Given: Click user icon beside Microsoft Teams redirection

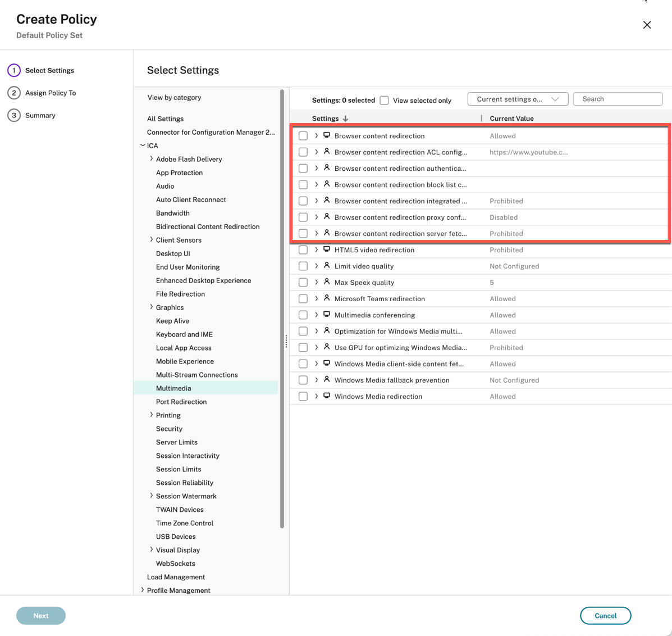Looking at the screenshot, I should click(327, 298).
